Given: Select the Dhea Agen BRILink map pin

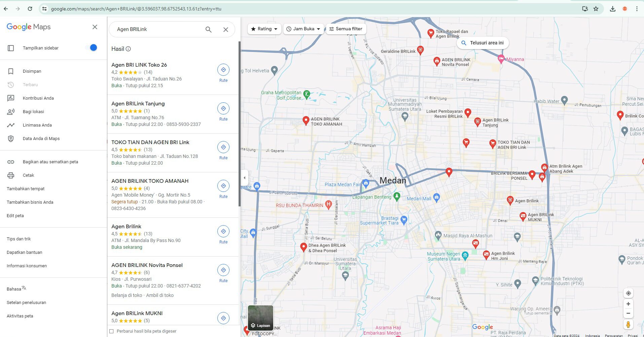Looking at the screenshot, I should (x=303, y=247).
